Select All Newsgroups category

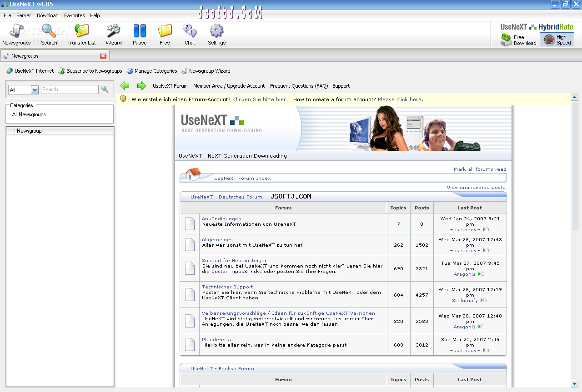click(29, 114)
